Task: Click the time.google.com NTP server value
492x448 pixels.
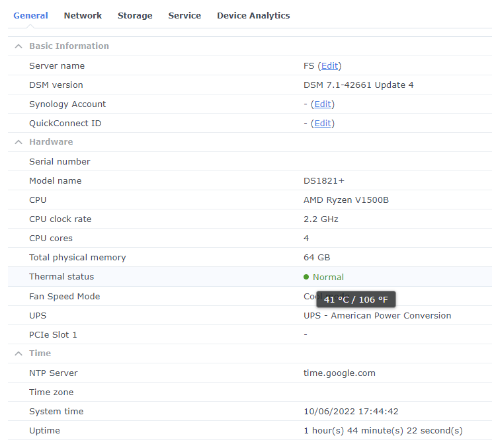Action: pos(339,373)
